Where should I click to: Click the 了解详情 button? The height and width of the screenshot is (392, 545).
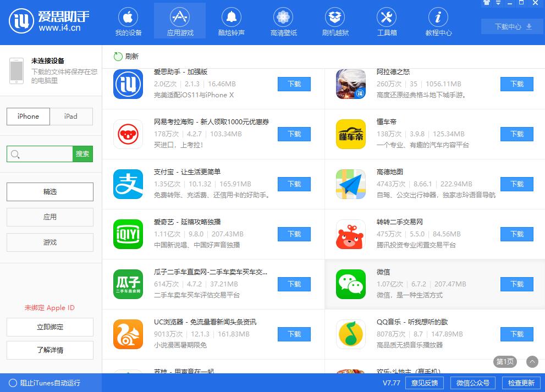(x=50, y=350)
